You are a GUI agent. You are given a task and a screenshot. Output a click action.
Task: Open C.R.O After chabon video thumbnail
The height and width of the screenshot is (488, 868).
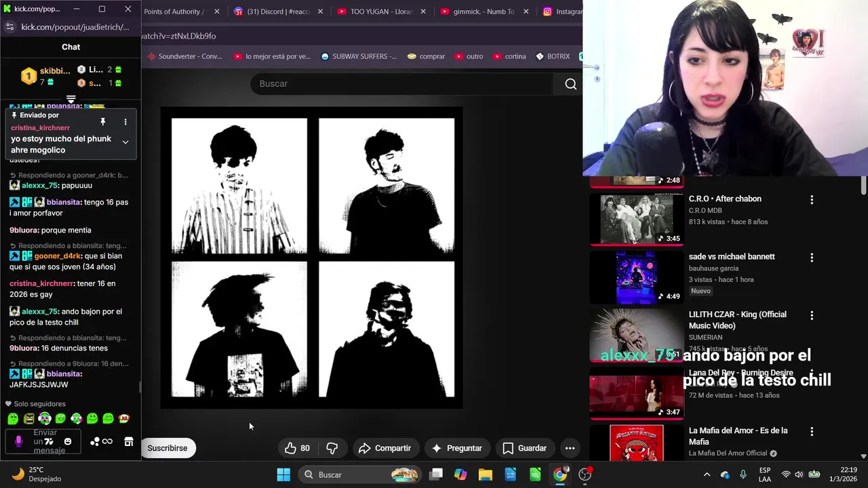[x=636, y=219]
